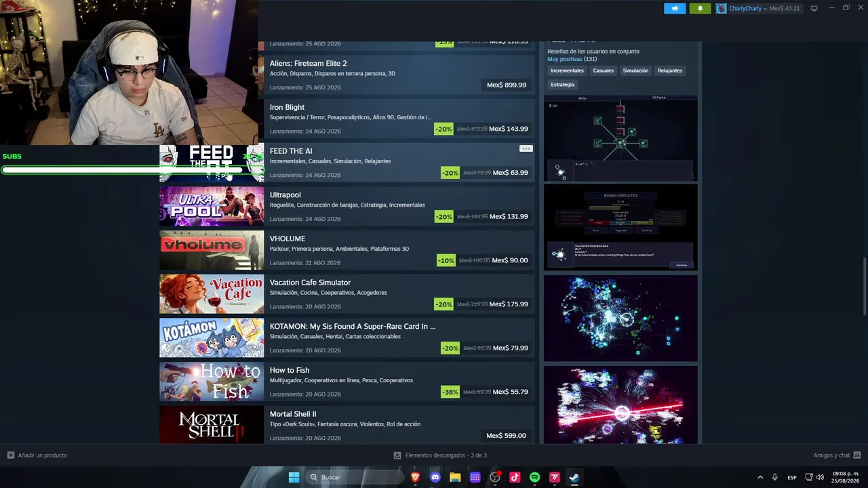Open the Windows Start menu
This screenshot has width=868, height=488.
pos(294,477)
